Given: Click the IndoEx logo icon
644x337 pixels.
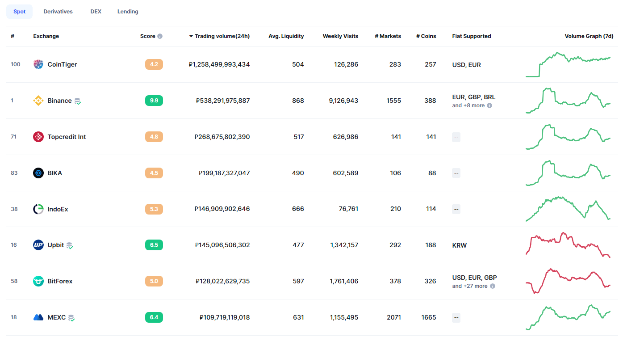Looking at the screenshot, I should pos(38,209).
